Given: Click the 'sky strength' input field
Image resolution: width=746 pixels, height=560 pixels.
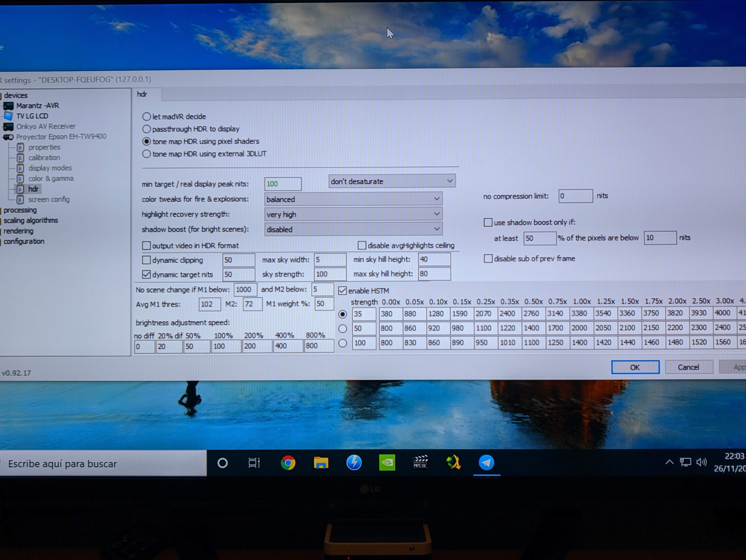Looking at the screenshot, I should (330, 274).
